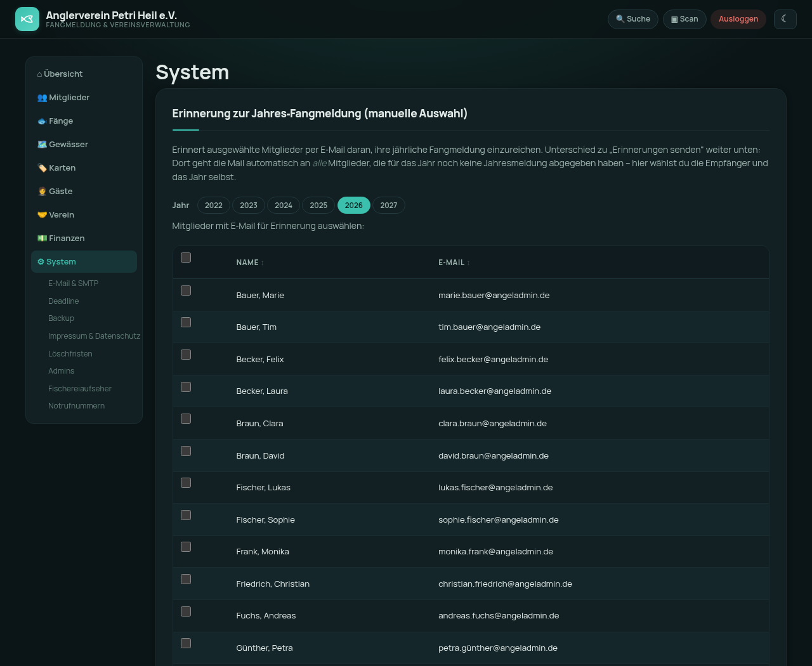This screenshot has width=812, height=666.
Task: Select year 2024 chip
Action: (284, 206)
